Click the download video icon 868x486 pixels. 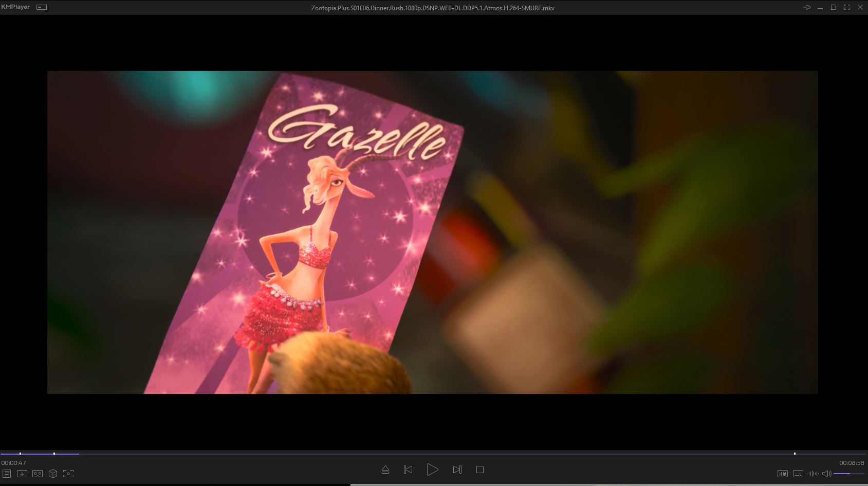coord(22,474)
